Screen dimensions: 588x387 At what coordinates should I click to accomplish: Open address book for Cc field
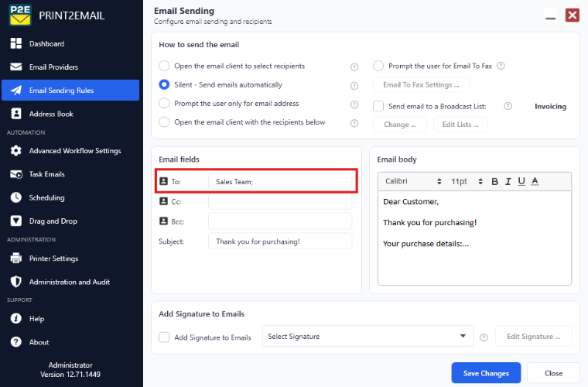click(163, 201)
